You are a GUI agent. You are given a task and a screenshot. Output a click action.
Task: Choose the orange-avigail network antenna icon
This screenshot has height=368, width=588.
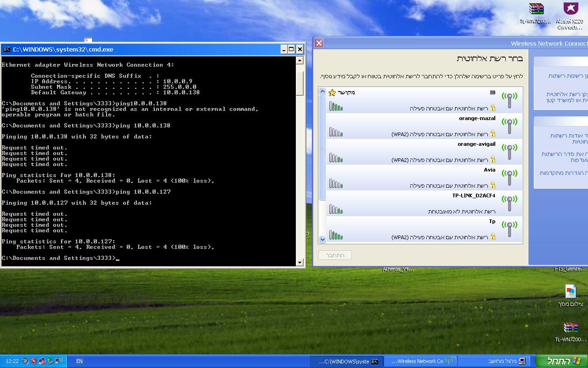tap(509, 151)
